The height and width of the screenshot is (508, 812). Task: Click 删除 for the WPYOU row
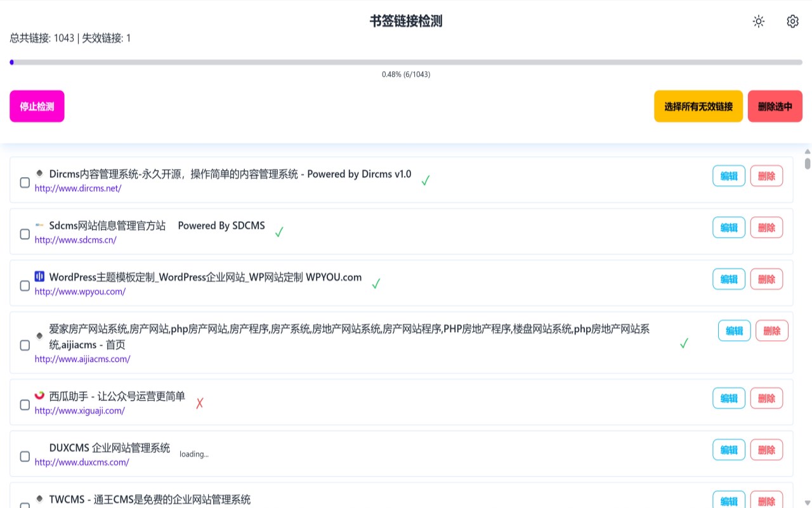(x=766, y=279)
